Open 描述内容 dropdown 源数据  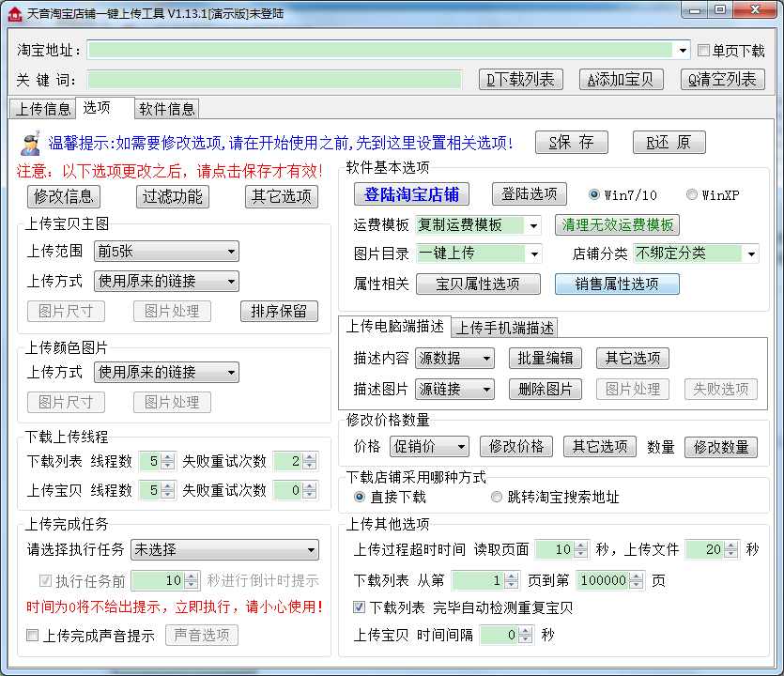tap(454, 359)
